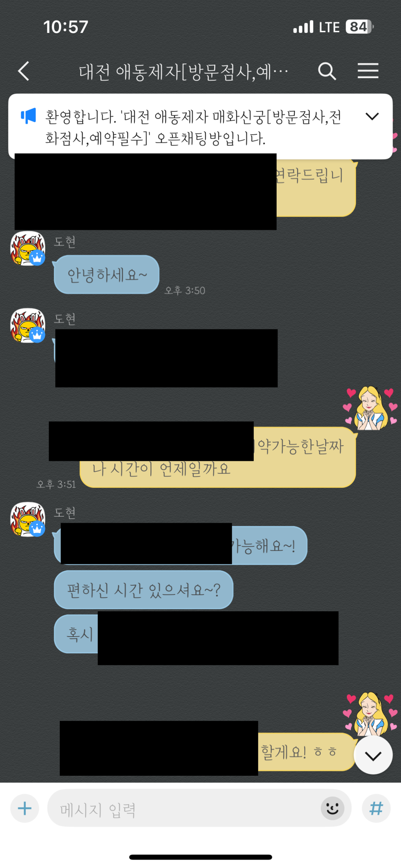Jump to latest message with down-arrow button
The image size is (401, 868).
[x=373, y=755]
